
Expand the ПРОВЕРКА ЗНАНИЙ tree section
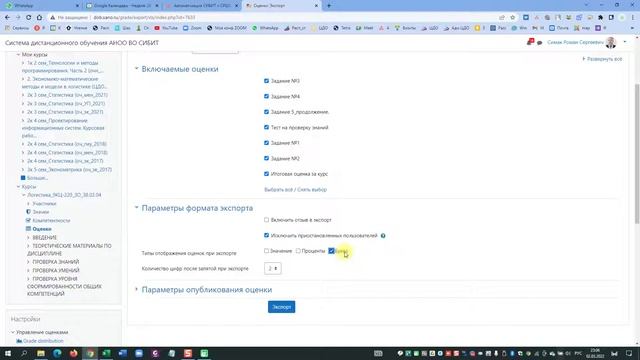pos(28,262)
